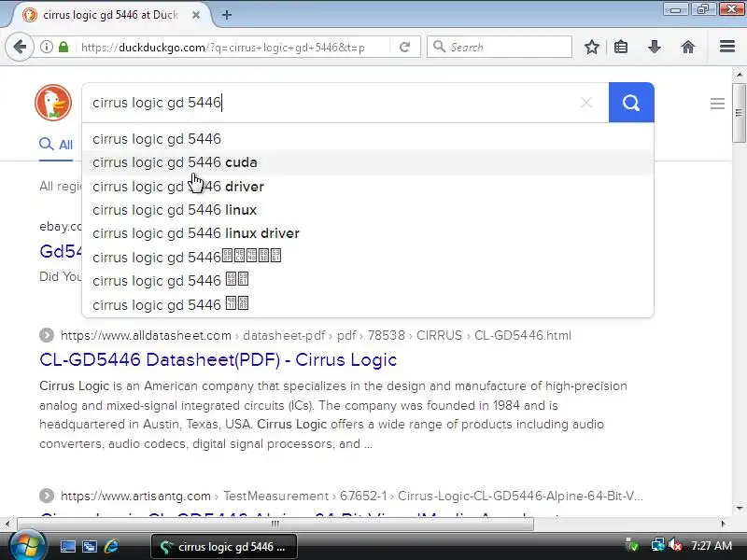Viewport: 747px width, 560px height.
Task: Open DuckDuckGo side menu icon
Action: click(x=717, y=104)
